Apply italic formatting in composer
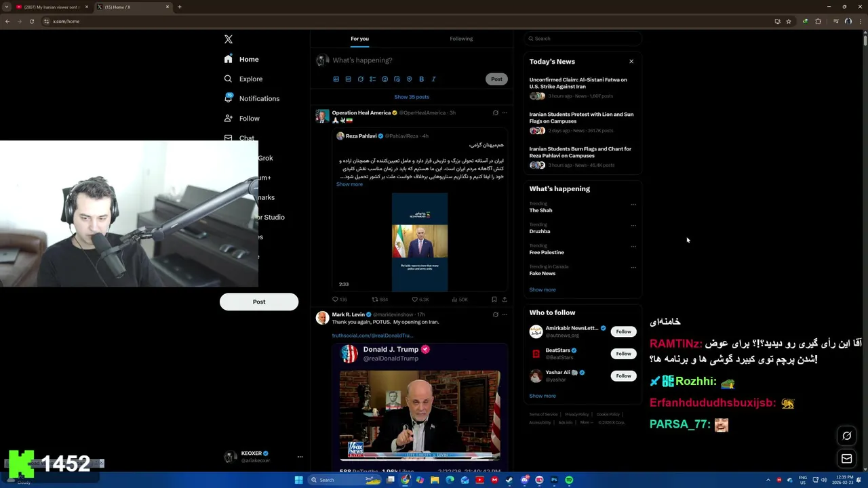 click(x=433, y=79)
